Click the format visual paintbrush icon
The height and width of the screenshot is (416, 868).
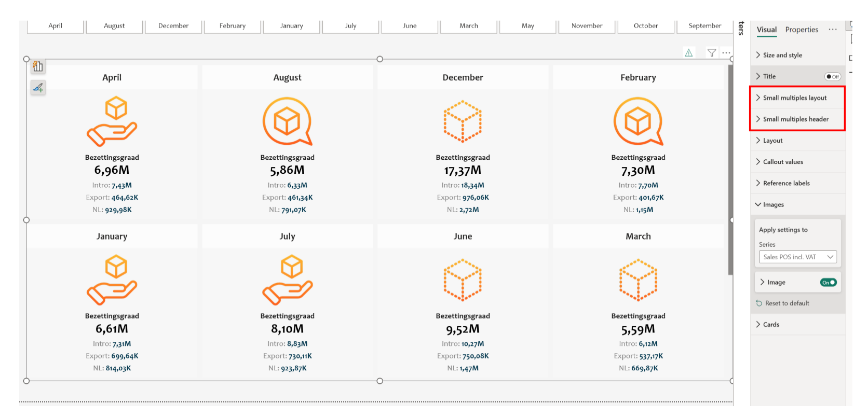click(x=38, y=88)
